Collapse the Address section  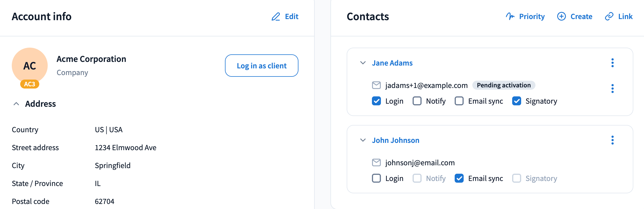[x=16, y=104]
